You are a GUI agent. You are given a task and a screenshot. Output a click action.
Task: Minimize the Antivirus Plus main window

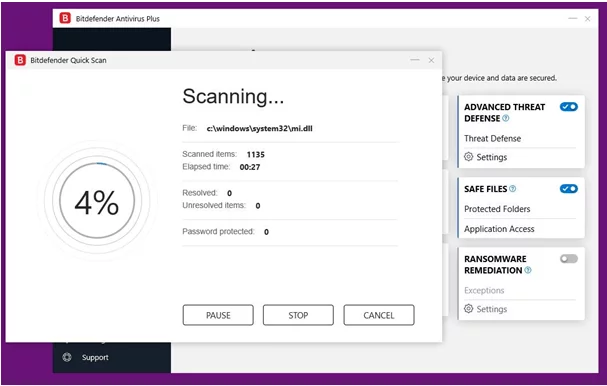(573, 19)
